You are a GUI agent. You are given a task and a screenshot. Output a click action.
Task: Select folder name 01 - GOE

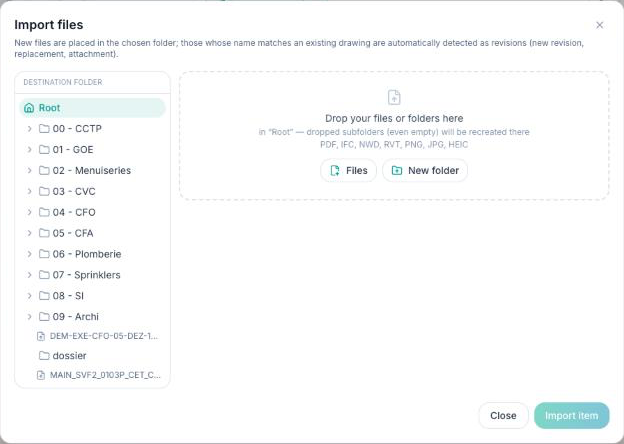click(x=73, y=150)
